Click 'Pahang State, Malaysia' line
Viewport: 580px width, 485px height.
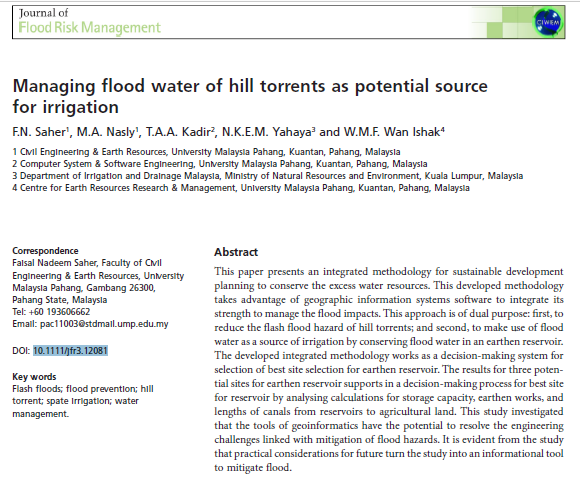click(60, 300)
